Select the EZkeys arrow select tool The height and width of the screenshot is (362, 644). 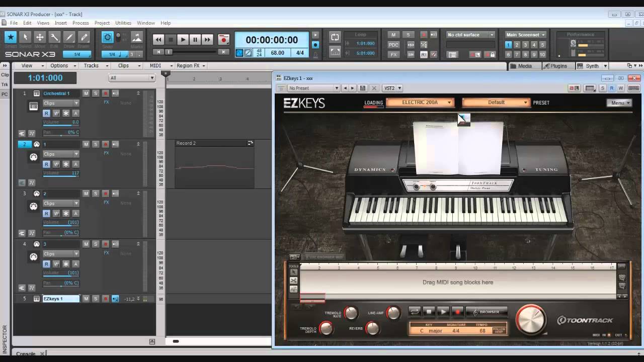tap(293, 272)
